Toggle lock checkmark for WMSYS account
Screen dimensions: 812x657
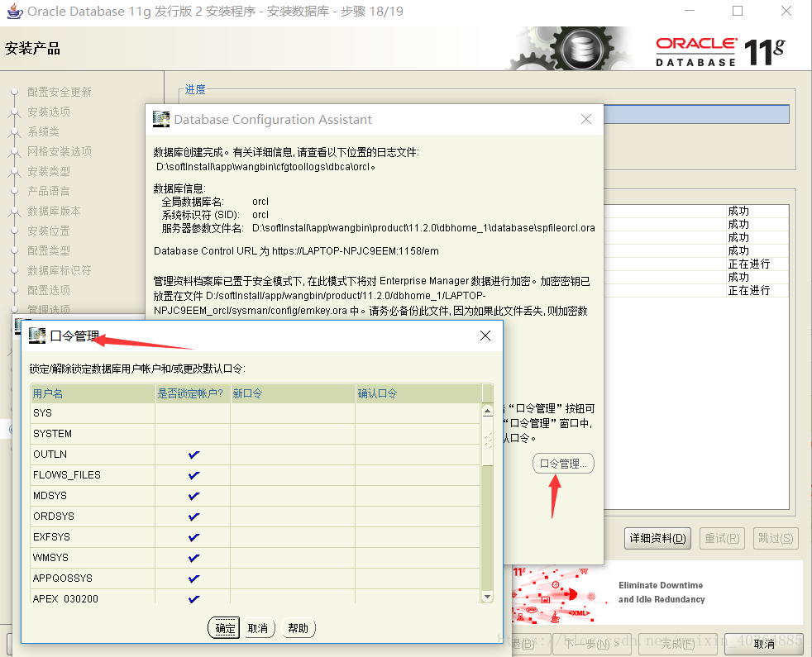tap(193, 558)
